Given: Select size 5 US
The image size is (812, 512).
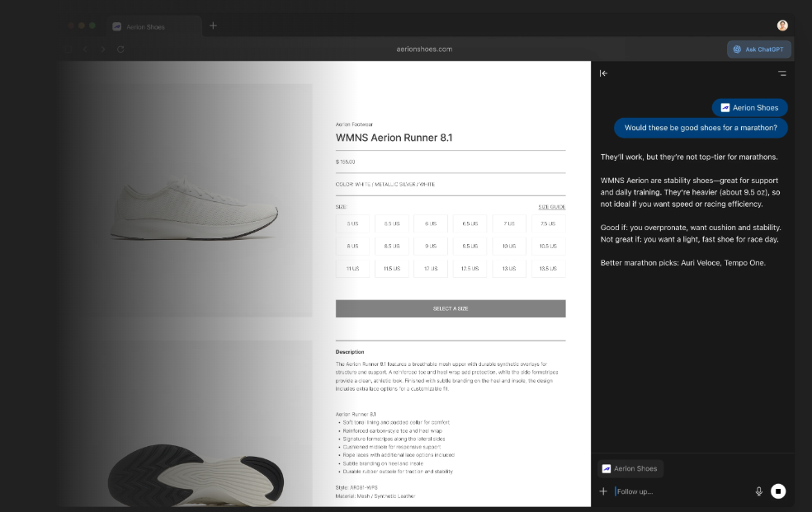Looking at the screenshot, I should click(352, 223).
